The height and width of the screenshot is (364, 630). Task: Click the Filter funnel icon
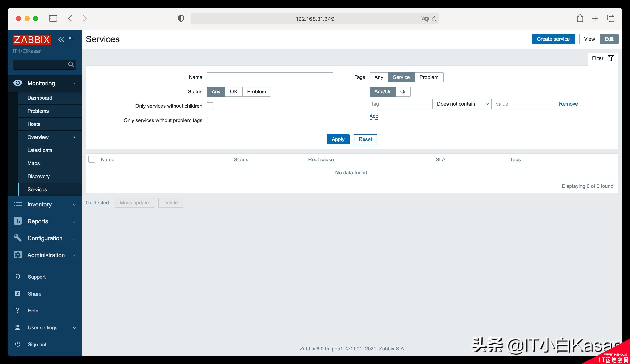pyautogui.click(x=611, y=58)
